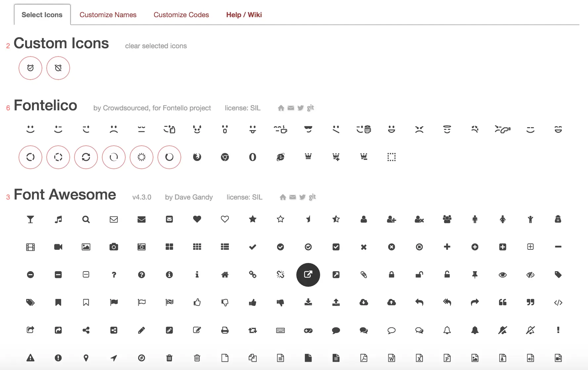Open the Fontelico git repository link
The width and height of the screenshot is (588, 370).
310,108
